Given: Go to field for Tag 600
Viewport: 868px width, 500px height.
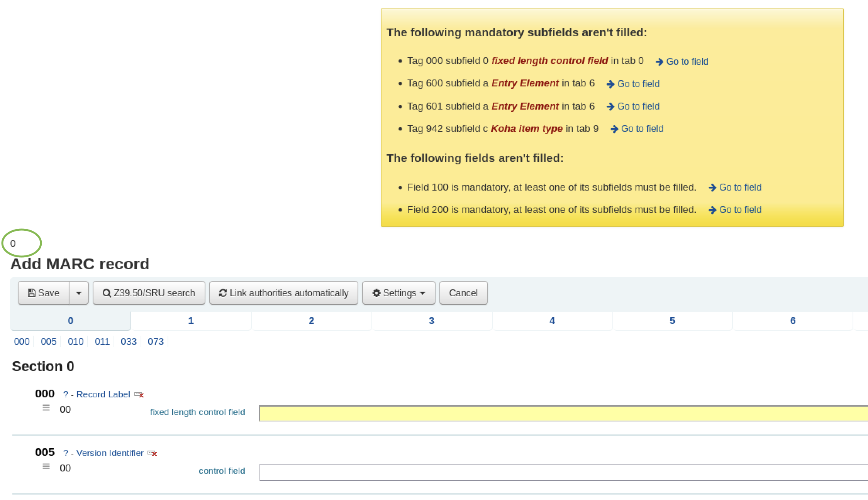Looking at the screenshot, I should (x=633, y=84).
